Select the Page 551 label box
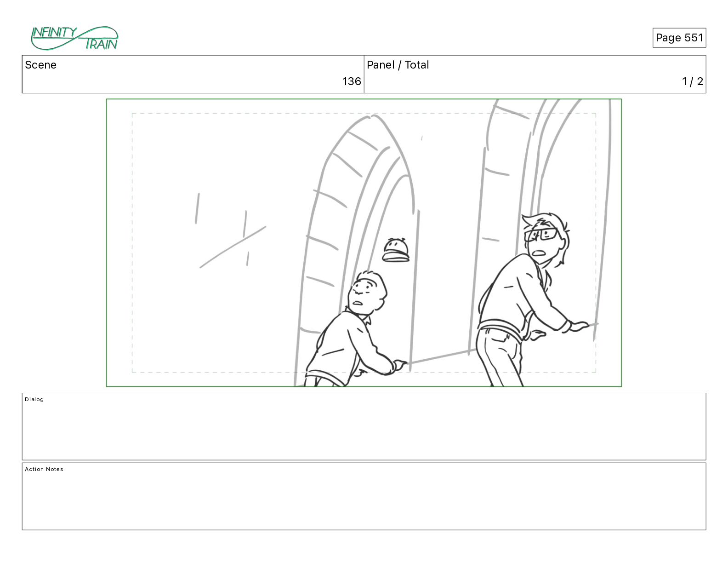 (x=679, y=38)
